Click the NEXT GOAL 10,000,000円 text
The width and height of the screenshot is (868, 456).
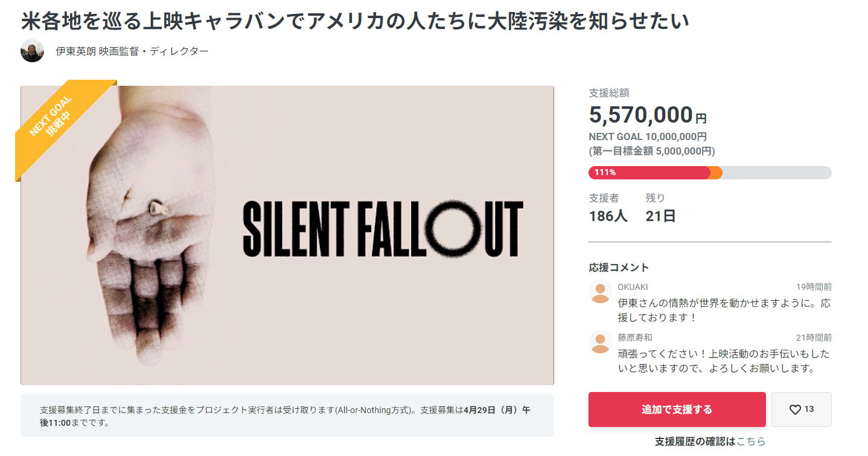[648, 137]
